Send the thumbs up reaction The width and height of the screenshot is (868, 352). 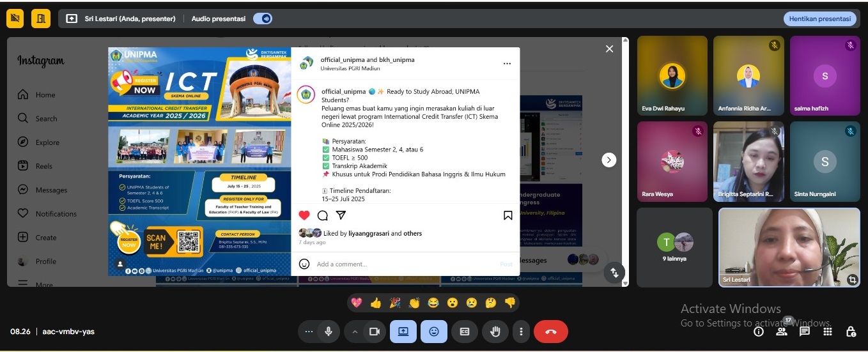point(376,303)
